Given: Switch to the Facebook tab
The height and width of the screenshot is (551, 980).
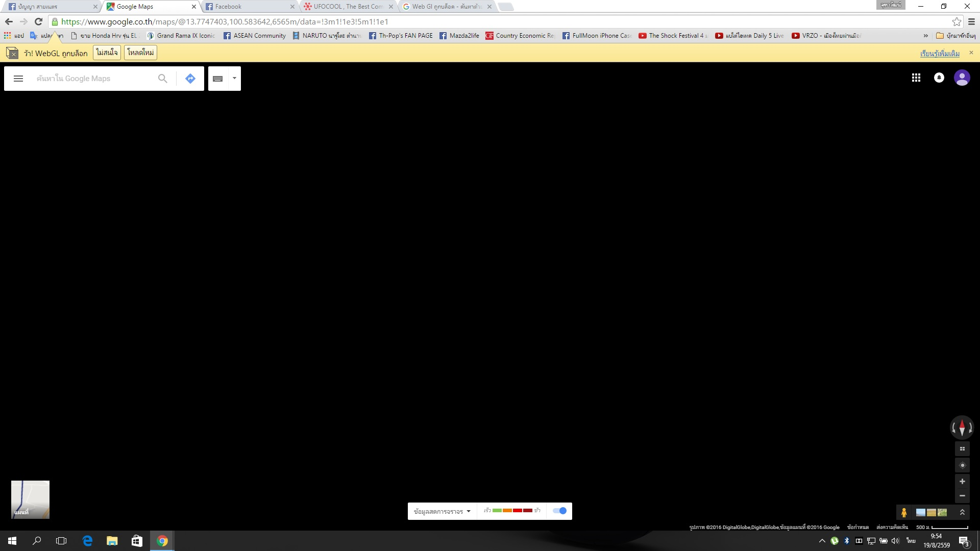Looking at the screenshot, I should 248,7.
